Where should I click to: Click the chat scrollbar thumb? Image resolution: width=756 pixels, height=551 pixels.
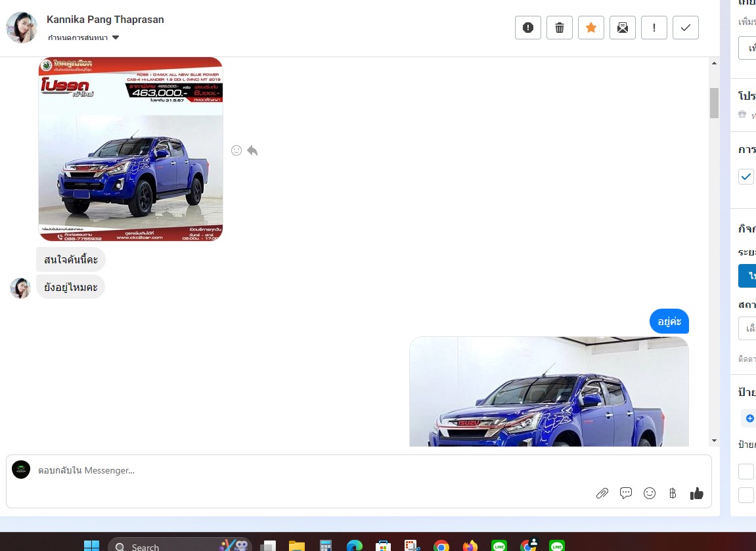pyautogui.click(x=714, y=102)
